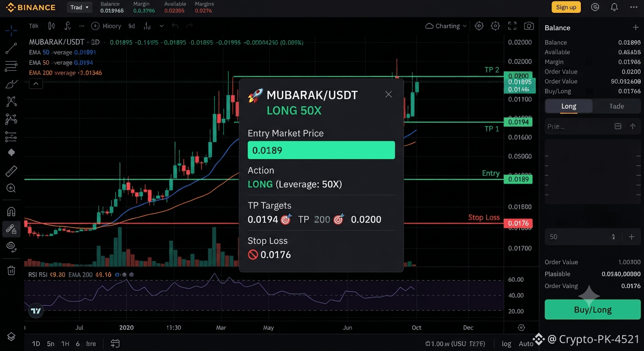Open the object tree layers icon
The width and height of the screenshot is (644, 351).
click(x=11, y=337)
